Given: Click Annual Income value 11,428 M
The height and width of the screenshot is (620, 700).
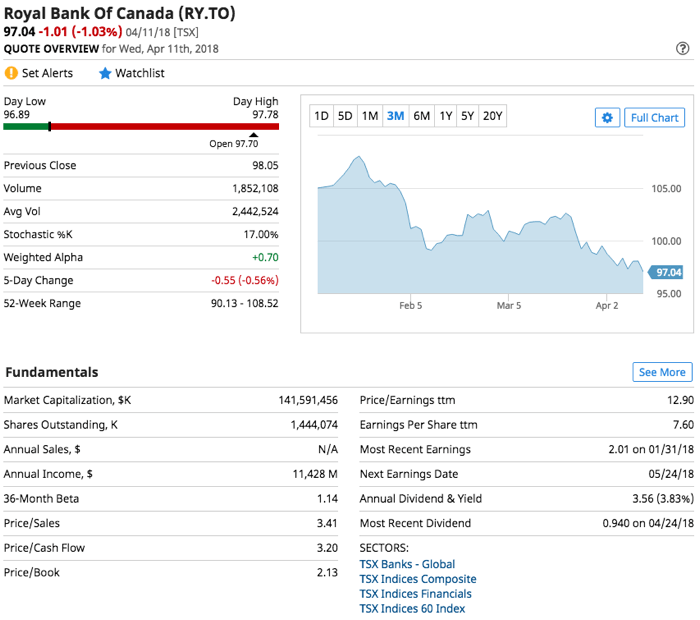Looking at the screenshot, I should tap(315, 474).
